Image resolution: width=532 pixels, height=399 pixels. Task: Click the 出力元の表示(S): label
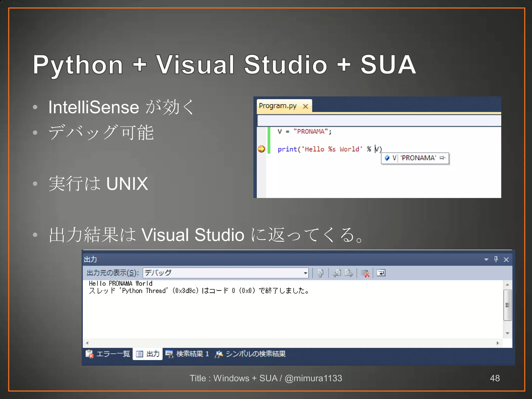112,273
